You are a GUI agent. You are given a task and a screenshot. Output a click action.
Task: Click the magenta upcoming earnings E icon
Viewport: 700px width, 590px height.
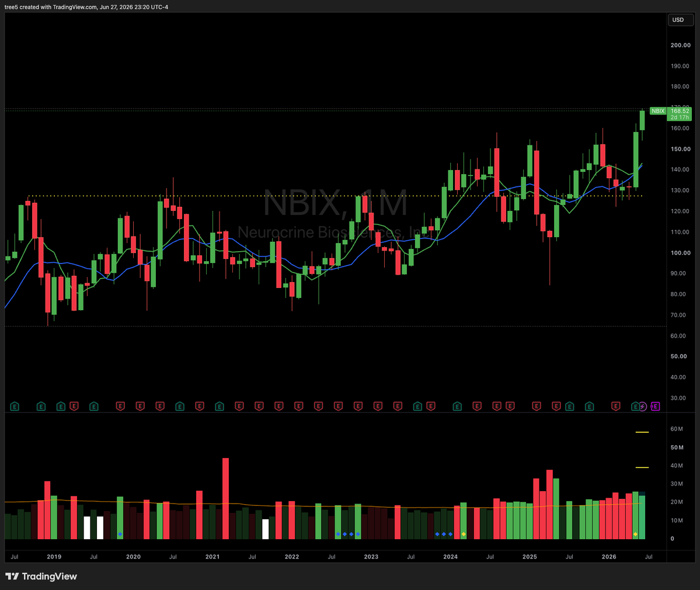pyautogui.click(x=655, y=407)
